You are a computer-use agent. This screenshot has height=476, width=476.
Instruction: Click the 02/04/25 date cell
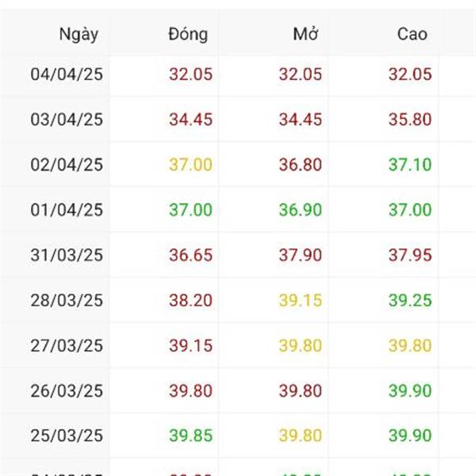[x=67, y=165]
